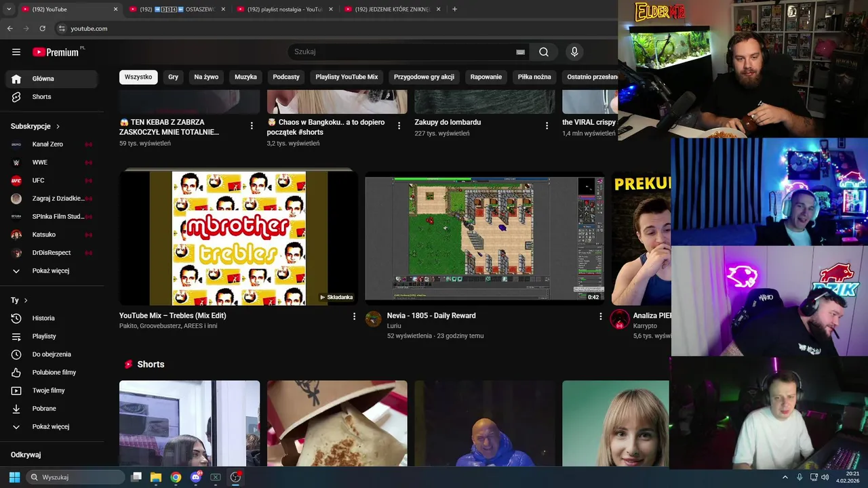
Task: Open options menu for Zakupy do lombardu
Action: pos(547,125)
